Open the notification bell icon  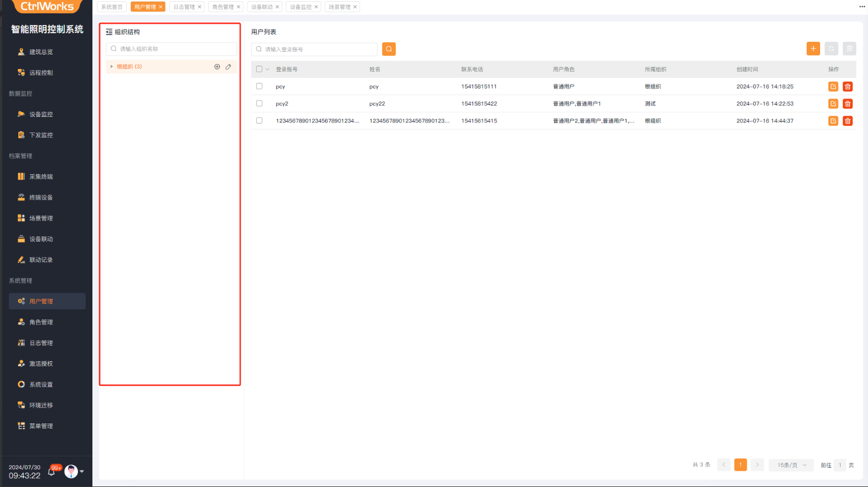pos(51,472)
